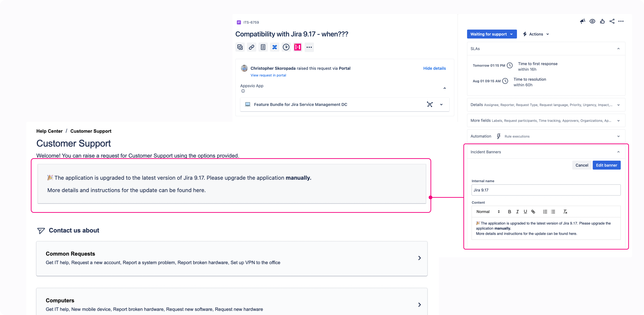Image resolution: width=644 pixels, height=315 pixels.
Task: Toggle underline formatting in the banner editor
Action: point(525,212)
